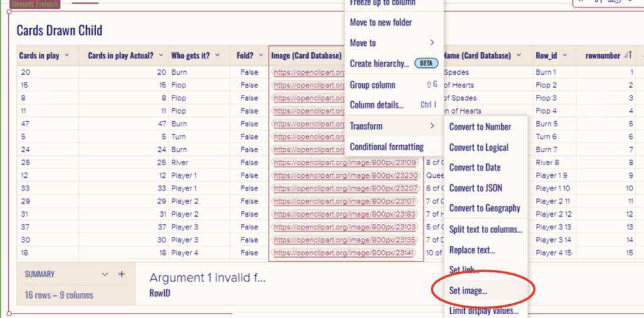Viewport: 644px width, 318px height.
Task: Expand the Move to submenu arrow
Action: 432,43
